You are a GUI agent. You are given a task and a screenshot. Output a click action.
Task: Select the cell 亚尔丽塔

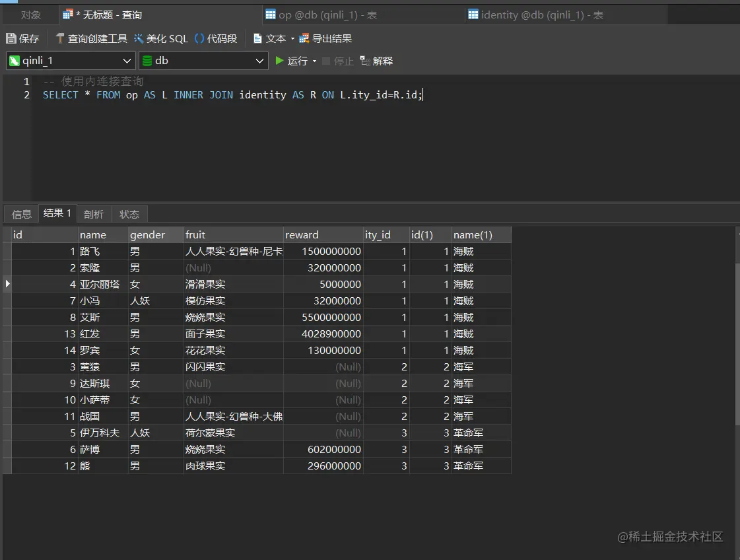pyautogui.click(x=104, y=284)
